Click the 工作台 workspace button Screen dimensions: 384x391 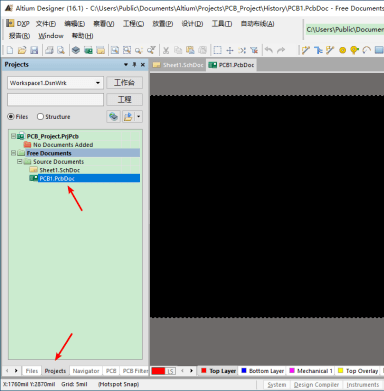click(124, 83)
